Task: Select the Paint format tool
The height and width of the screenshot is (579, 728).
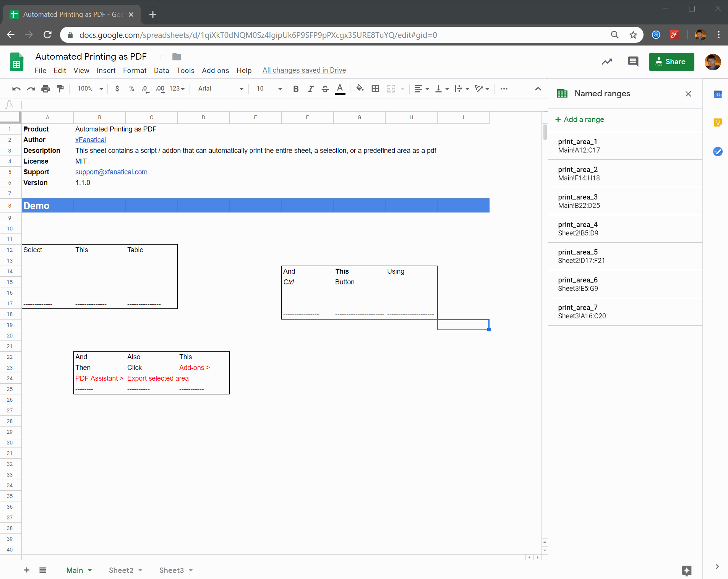Action: [60, 89]
